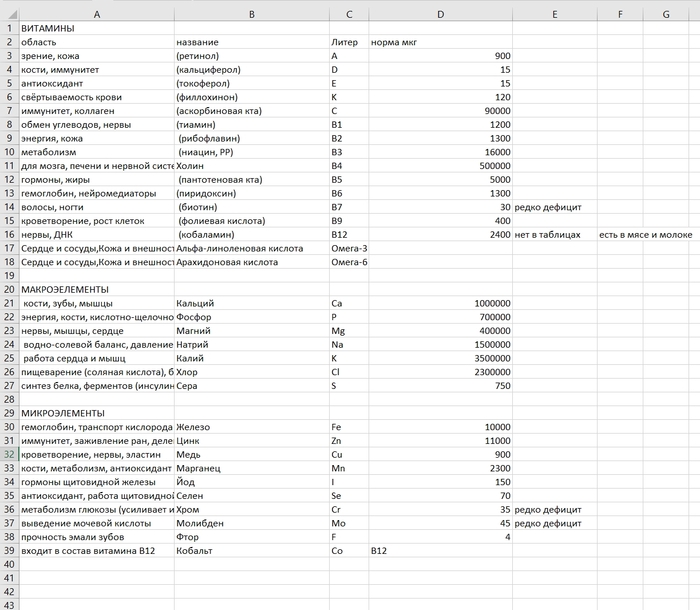This screenshot has width=700, height=610.
Task: Select the cell with value 90000
Action: [x=441, y=111]
